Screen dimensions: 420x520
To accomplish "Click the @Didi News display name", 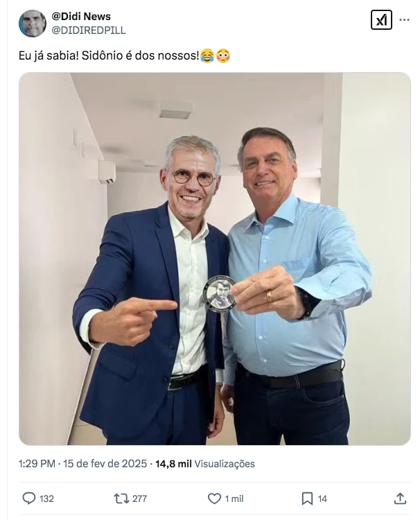I will coord(81,16).
